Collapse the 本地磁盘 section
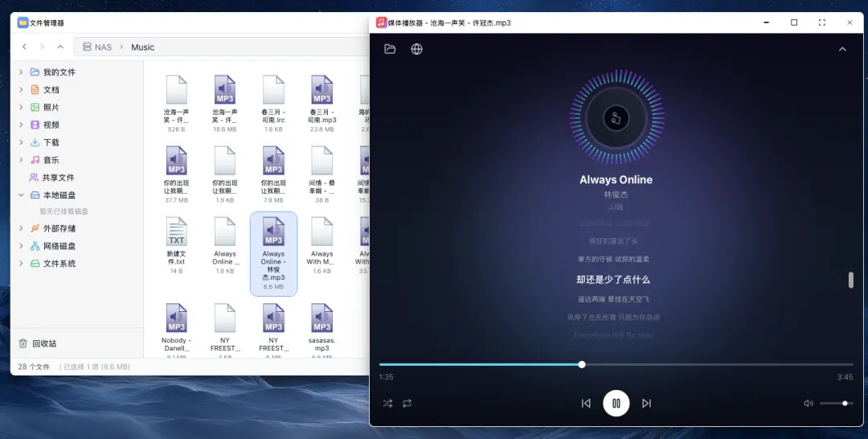This screenshot has height=439, width=868. (21, 195)
